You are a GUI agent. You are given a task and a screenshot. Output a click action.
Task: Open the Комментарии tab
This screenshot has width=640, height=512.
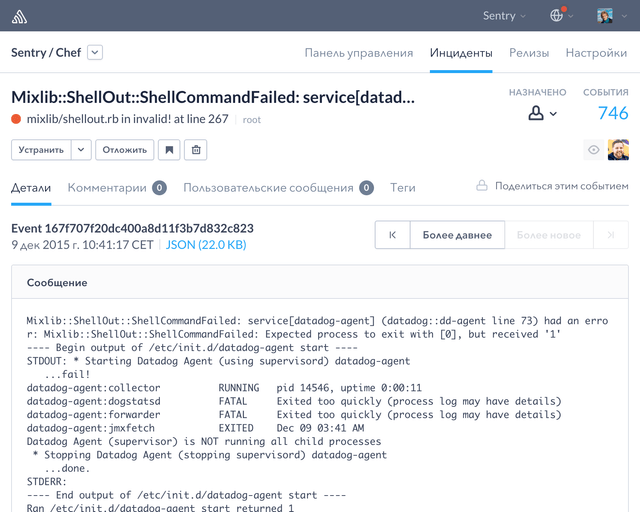tap(107, 188)
